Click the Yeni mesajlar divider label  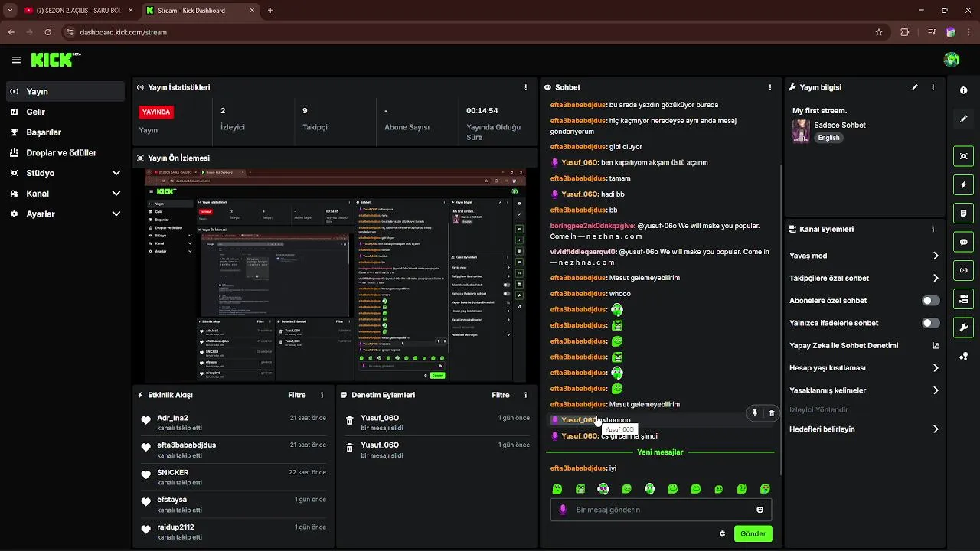pos(660,452)
